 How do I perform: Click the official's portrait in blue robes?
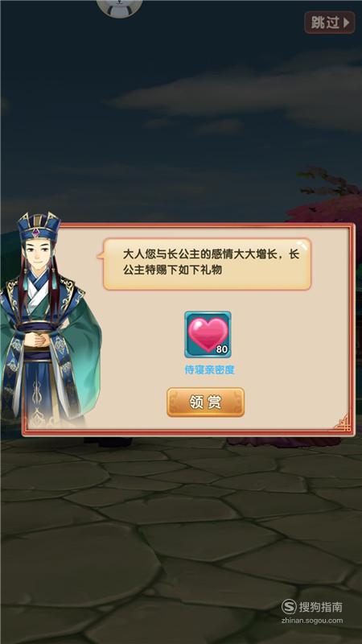pyautogui.click(x=48, y=320)
